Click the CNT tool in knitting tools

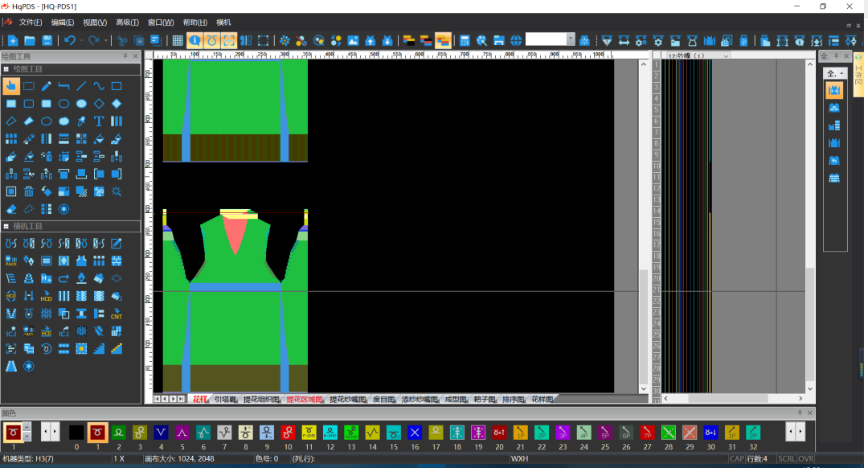[x=117, y=314]
